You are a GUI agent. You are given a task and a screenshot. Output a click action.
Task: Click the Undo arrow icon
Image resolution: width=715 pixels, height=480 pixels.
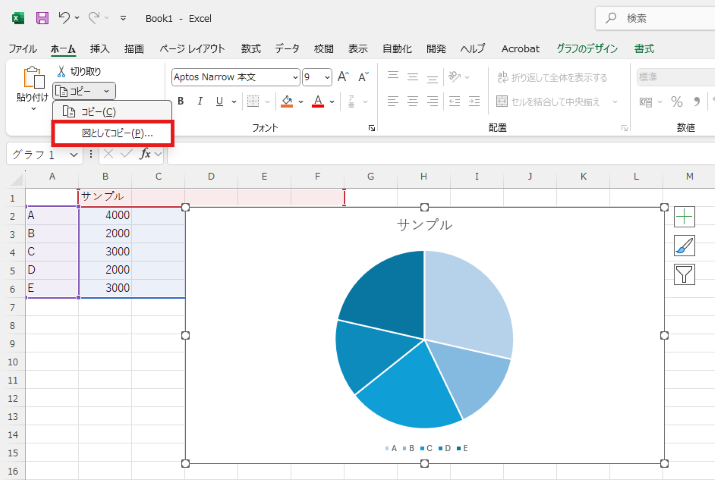[x=64, y=18]
